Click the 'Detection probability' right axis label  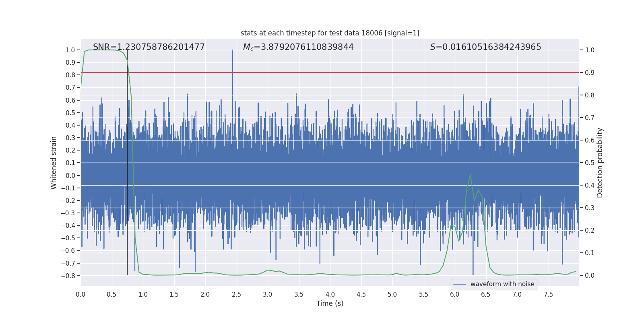tap(600, 163)
